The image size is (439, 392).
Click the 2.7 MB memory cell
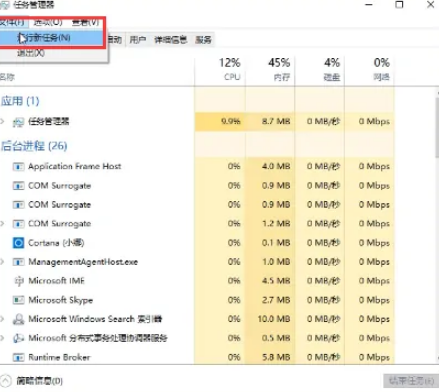pos(270,300)
